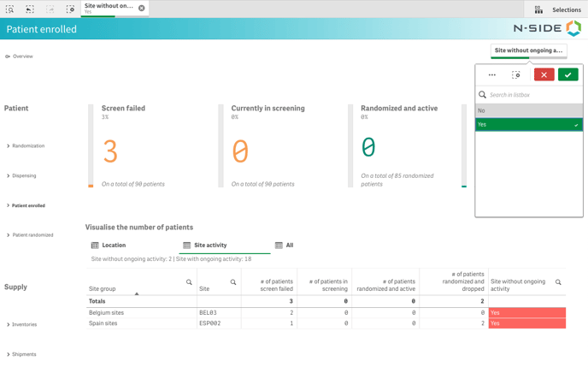This screenshot has height=379, width=588.
Task: Click the clear all selections icon
Action: (x=70, y=9)
